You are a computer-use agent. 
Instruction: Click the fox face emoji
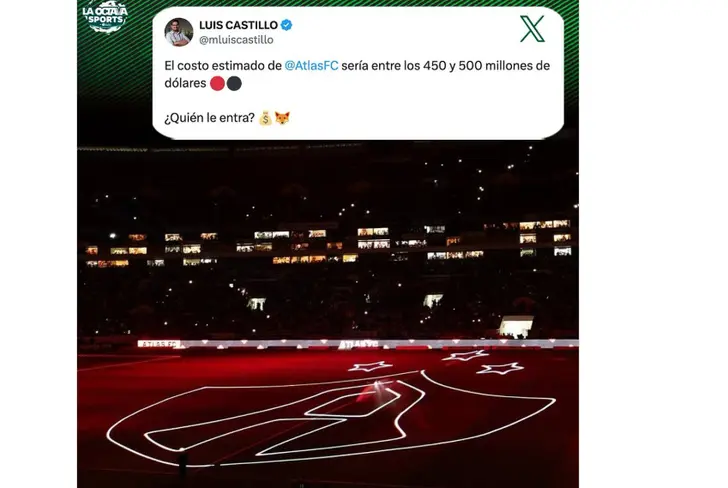282,118
